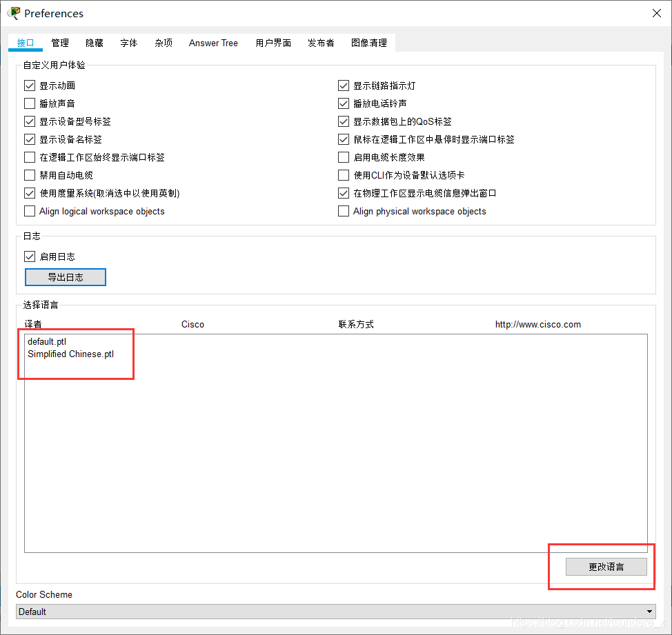Check 使用CLI作为设备默认选项卡
The width and height of the screenshot is (672, 635).
pyautogui.click(x=344, y=175)
